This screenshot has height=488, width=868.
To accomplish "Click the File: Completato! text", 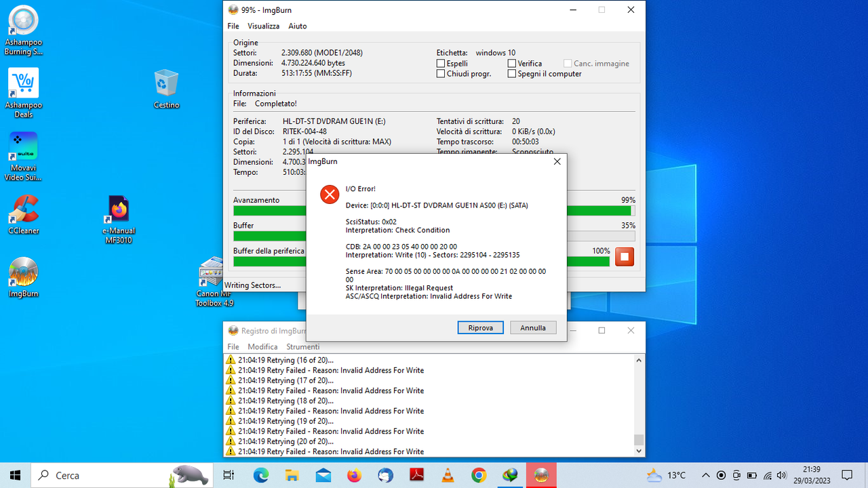I will (265, 104).
